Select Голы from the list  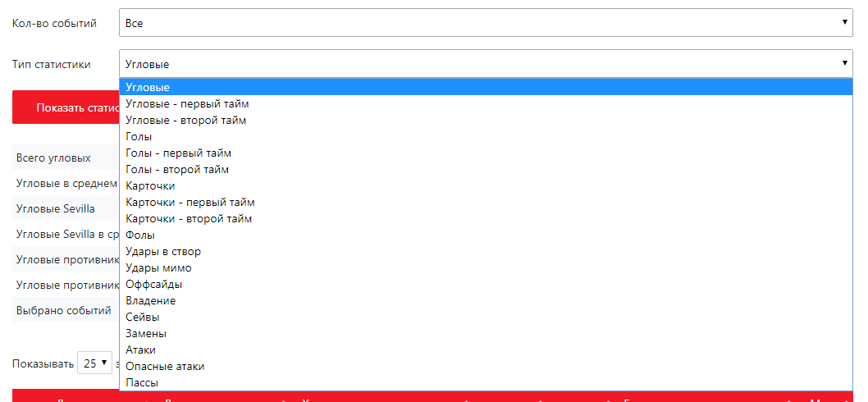point(139,137)
